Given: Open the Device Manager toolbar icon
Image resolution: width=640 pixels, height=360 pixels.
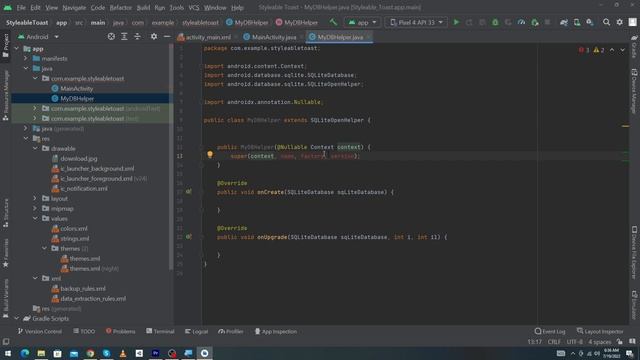Looking at the screenshot, I should click(x=577, y=22).
